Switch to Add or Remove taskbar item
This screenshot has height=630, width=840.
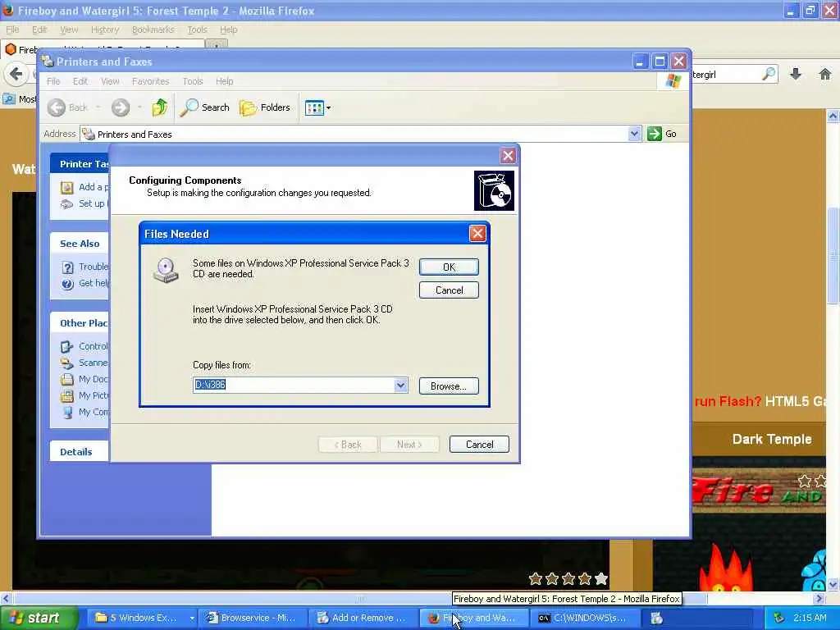click(363, 618)
